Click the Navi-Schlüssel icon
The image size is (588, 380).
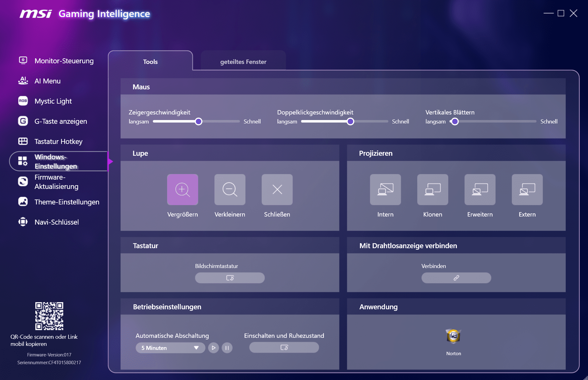point(23,222)
